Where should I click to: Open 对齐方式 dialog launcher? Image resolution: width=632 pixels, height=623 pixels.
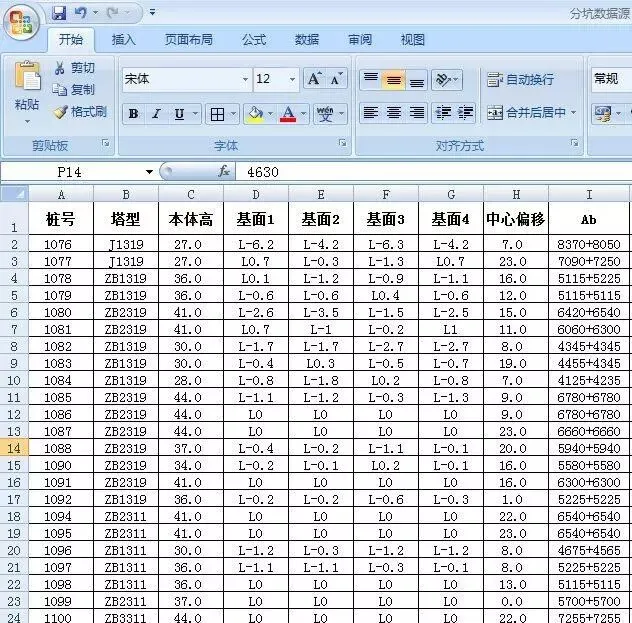click(574, 143)
